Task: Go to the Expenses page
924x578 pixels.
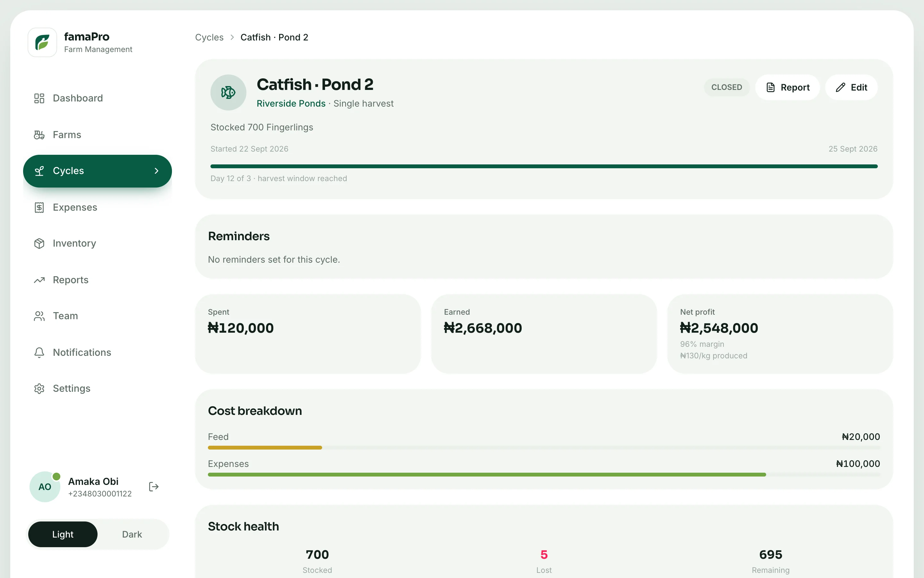Action: point(97,207)
